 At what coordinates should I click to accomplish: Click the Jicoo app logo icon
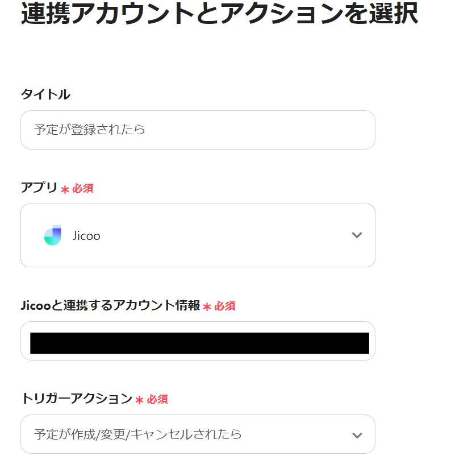pyautogui.click(x=52, y=235)
